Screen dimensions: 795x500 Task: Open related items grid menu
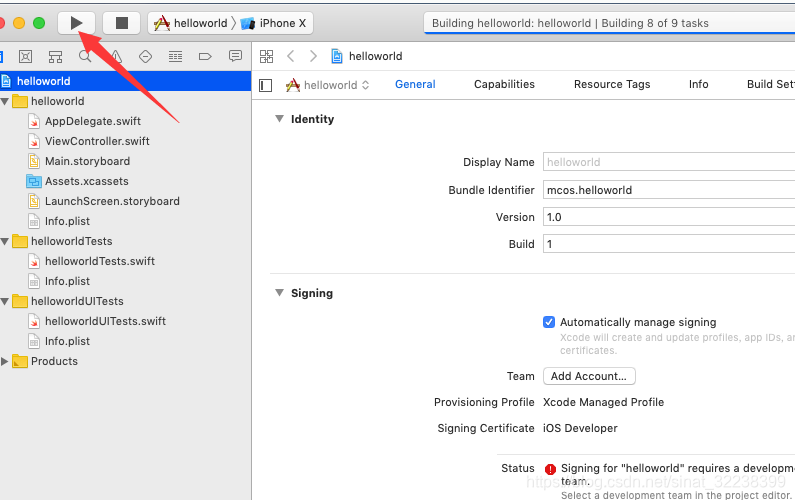click(x=266, y=56)
